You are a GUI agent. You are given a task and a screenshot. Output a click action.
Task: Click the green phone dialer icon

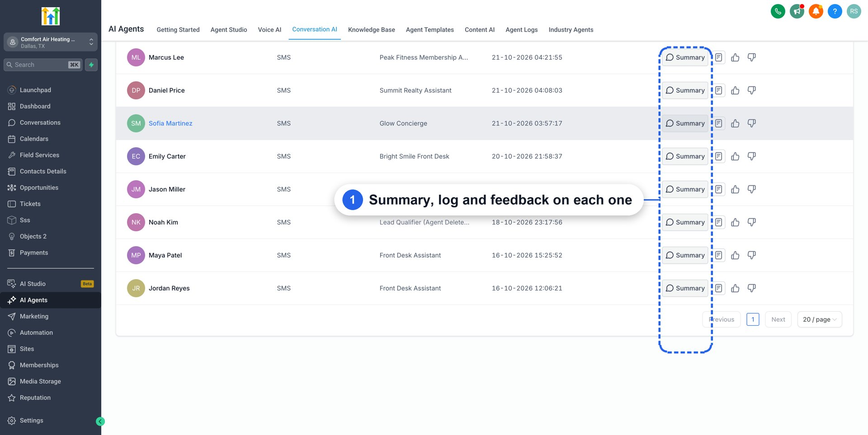[778, 11]
